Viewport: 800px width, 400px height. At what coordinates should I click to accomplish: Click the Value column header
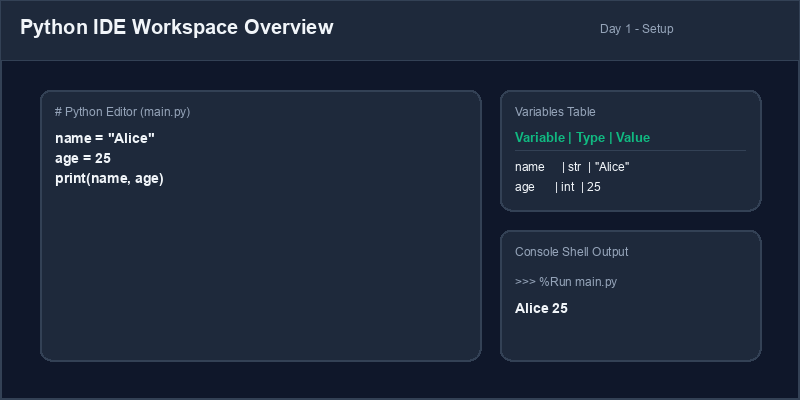pos(633,138)
